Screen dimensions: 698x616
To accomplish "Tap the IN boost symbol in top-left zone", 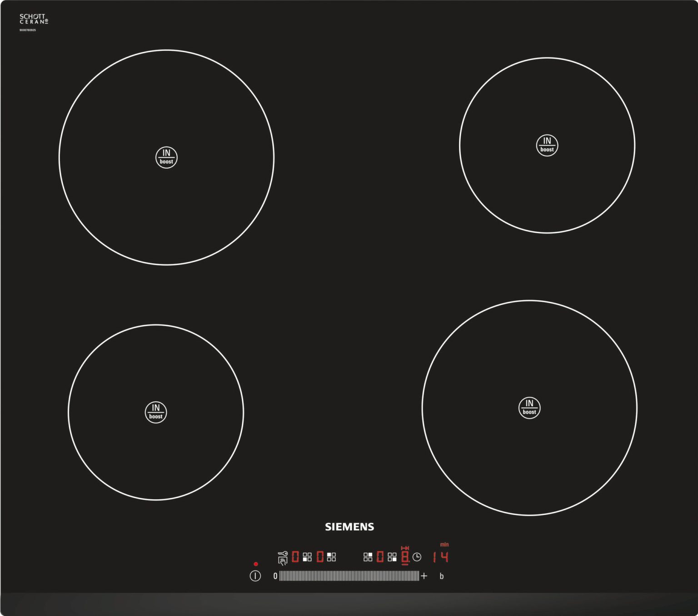I will click(166, 157).
